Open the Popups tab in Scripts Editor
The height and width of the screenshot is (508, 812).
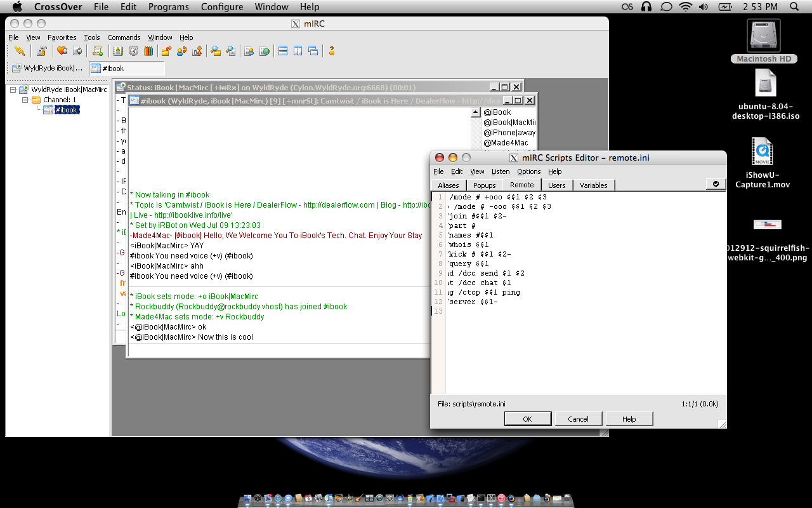tap(484, 185)
